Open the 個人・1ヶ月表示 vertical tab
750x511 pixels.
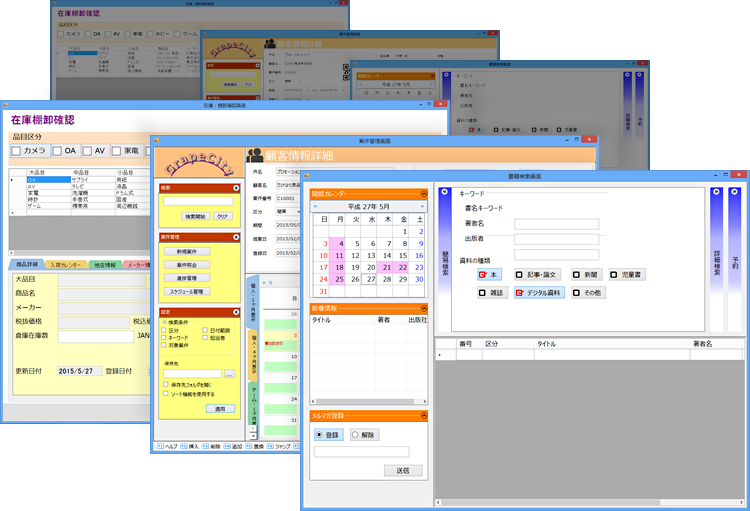(253, 301)
